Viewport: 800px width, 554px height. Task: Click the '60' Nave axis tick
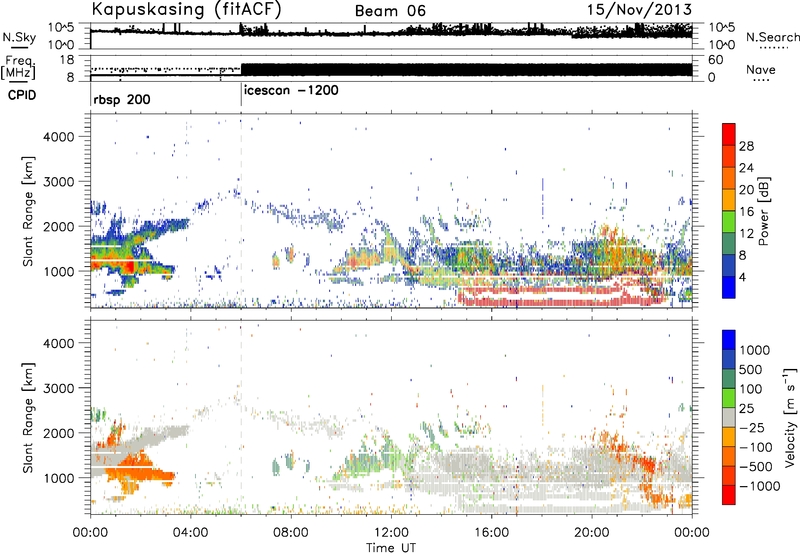click(716, 60)
